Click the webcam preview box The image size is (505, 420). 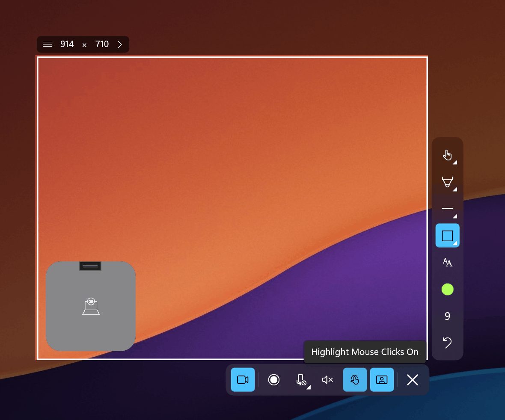[x=90, y=306]
